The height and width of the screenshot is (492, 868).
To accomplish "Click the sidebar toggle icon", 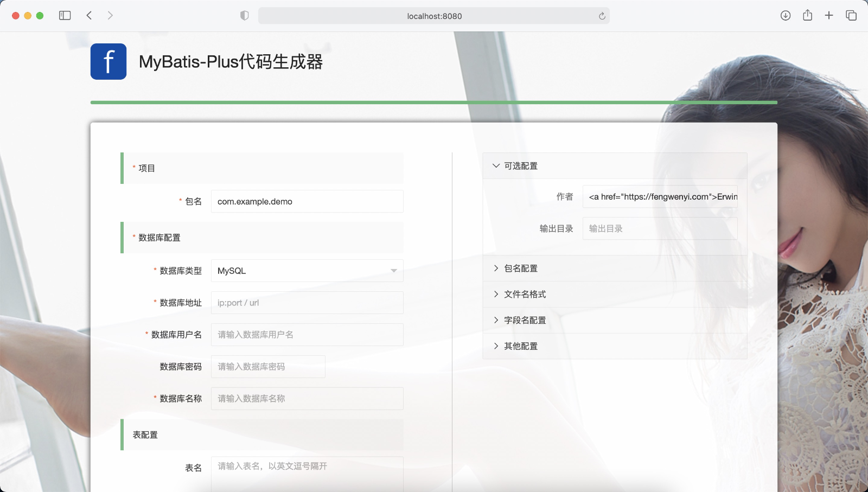I will tap(65, 15).
